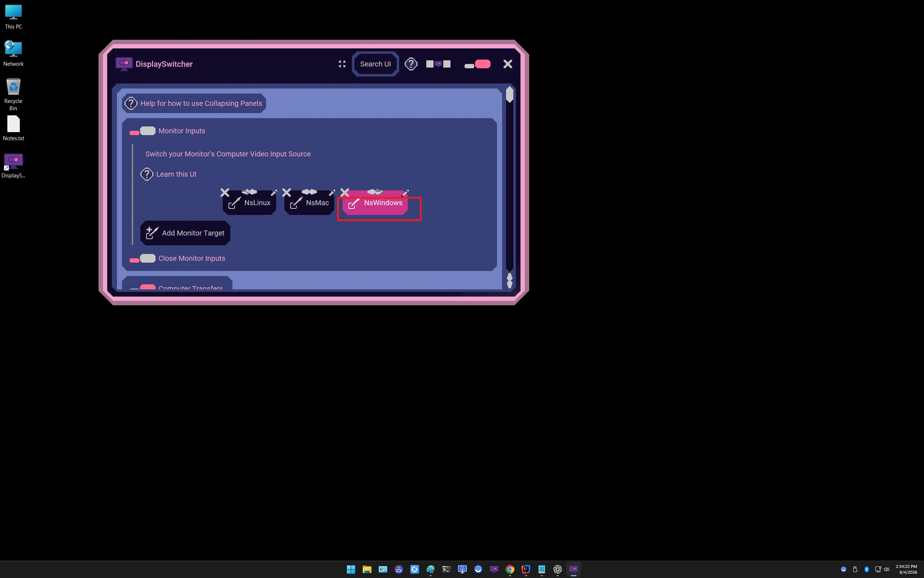Click the reorder arrows above NsMac

point(309,191)
